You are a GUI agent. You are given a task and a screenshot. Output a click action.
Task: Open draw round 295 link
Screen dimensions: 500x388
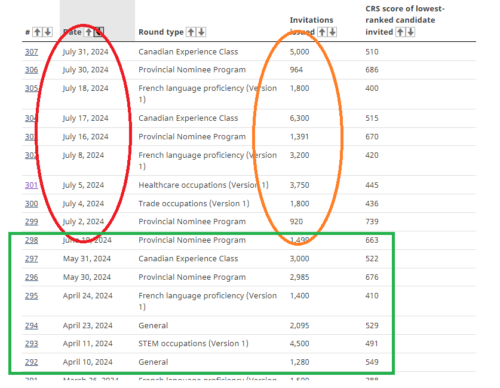(x=31, y=296)
